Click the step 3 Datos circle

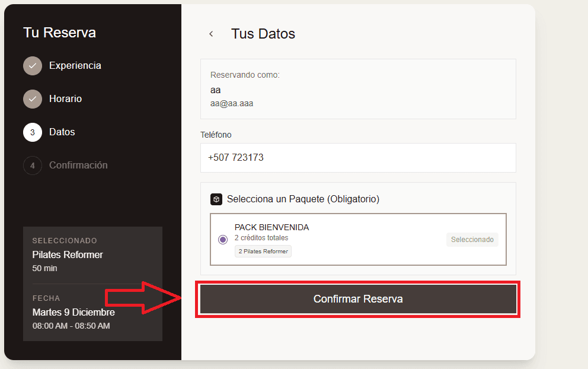point(33,132)
